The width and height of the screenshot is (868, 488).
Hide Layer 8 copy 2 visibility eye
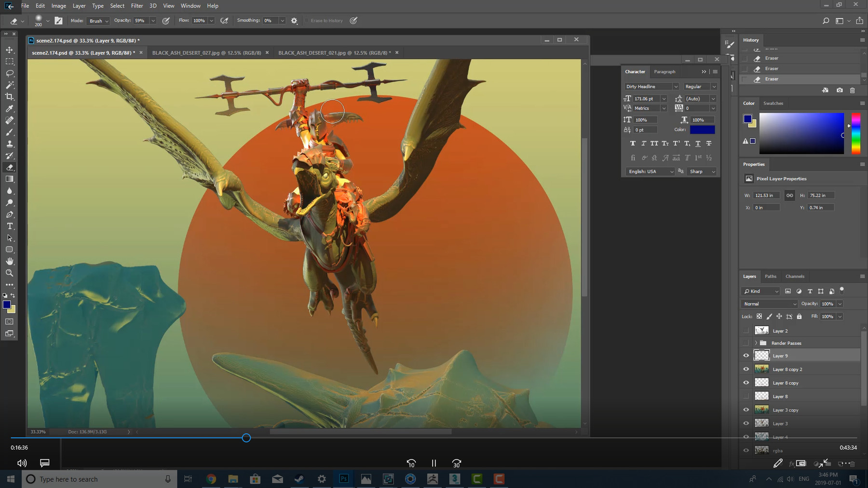pyautogui.click(x=746, y=369)
